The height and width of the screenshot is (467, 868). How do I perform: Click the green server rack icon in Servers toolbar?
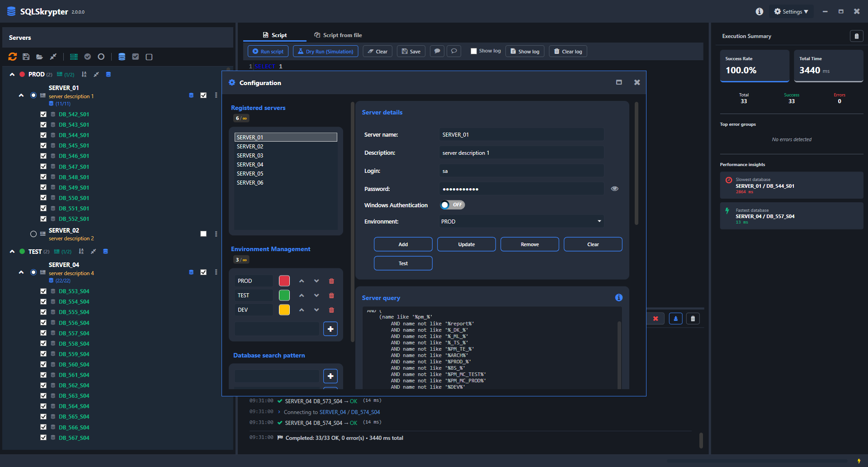(74, 57)
